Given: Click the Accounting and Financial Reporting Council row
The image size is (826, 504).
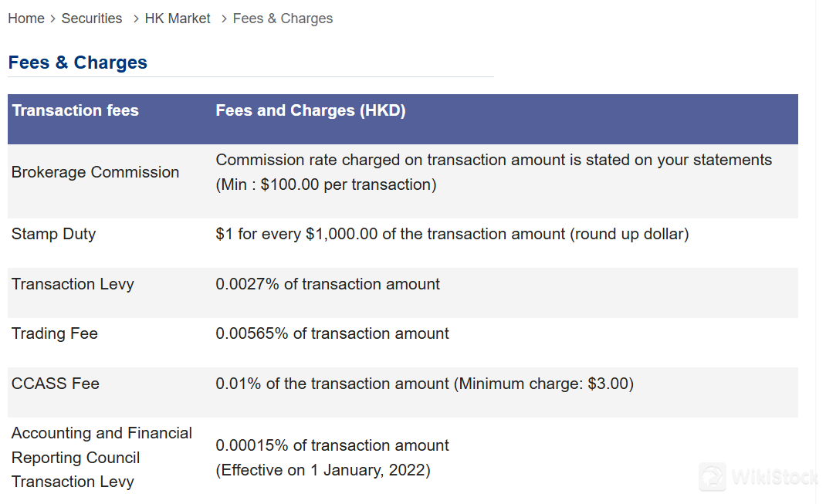Looking at the screenshot, I should click(101, 457).
